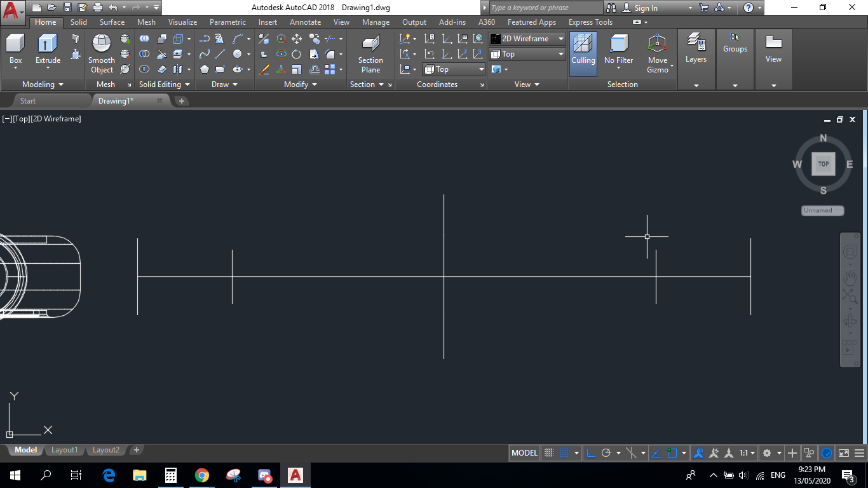868x488 pixels.
Task: Toggle grid display in status bar
Action: tap(550, 453)
